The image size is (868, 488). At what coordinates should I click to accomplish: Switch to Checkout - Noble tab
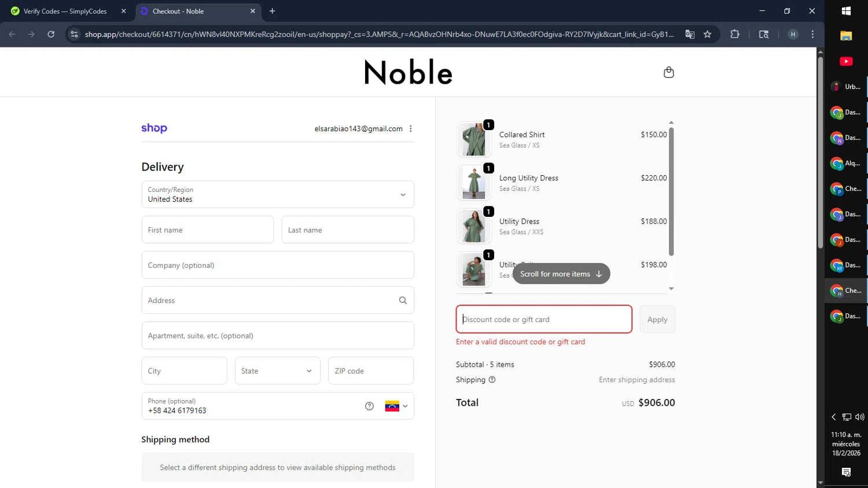click(x=197, y=11)
